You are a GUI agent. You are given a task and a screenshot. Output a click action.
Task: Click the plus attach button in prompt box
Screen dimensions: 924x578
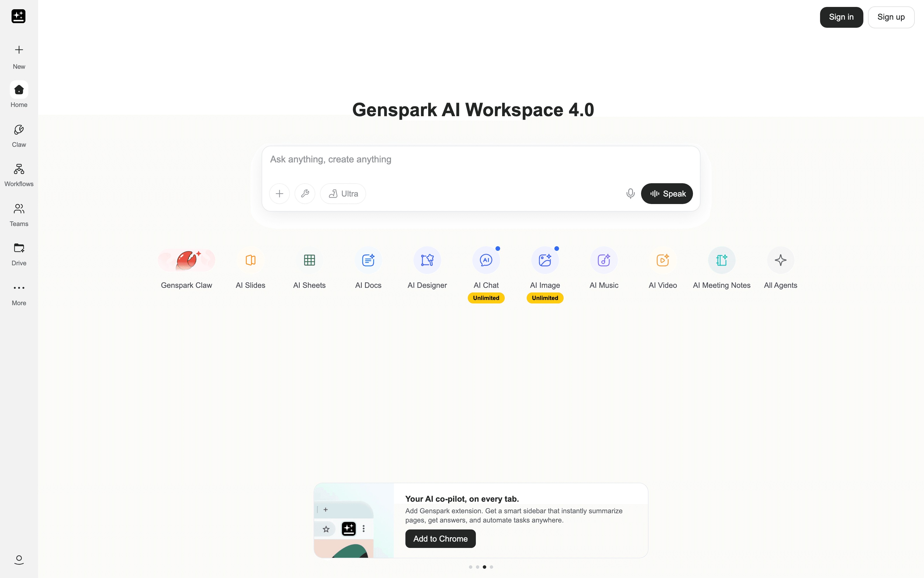[280, 194]
